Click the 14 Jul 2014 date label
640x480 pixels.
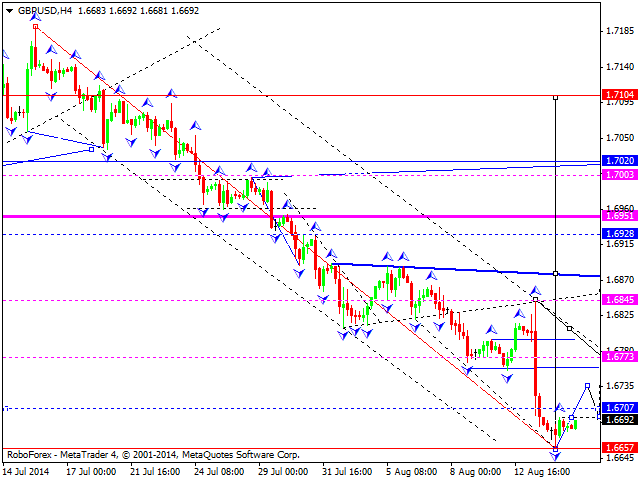(x=26, y=472)
